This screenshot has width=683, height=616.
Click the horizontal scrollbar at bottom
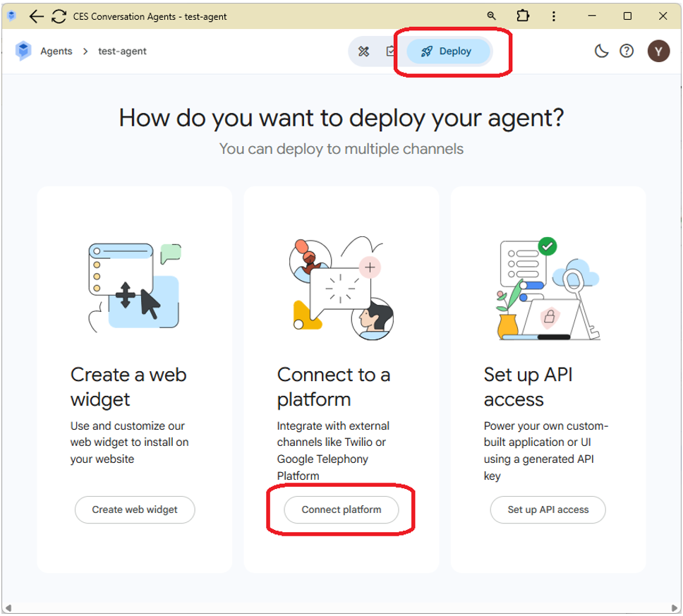coord(341,608)
